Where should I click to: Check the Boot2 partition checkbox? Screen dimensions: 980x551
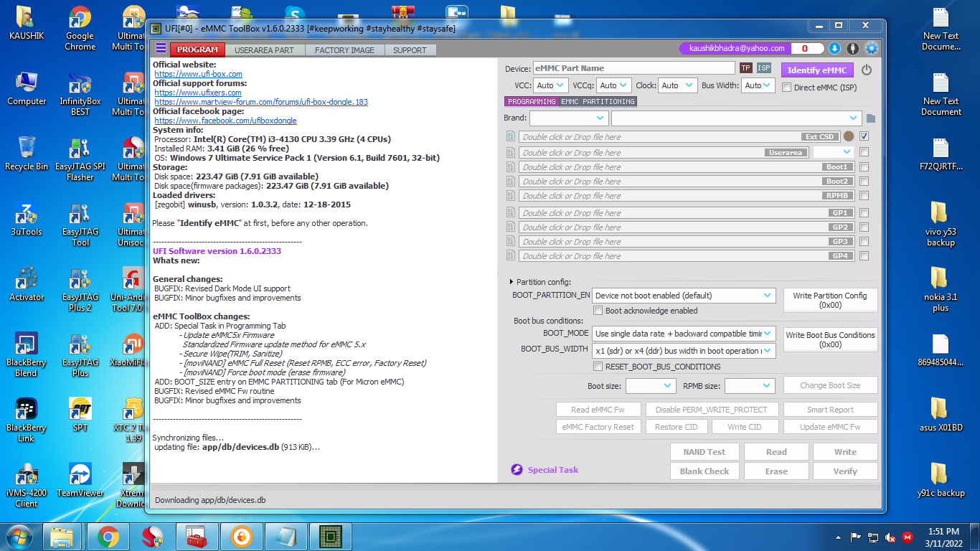click(x=864, y=182)
